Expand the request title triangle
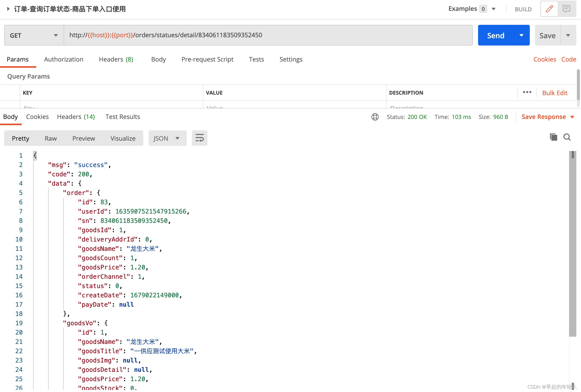581x392 pixels. pos(8,9)
